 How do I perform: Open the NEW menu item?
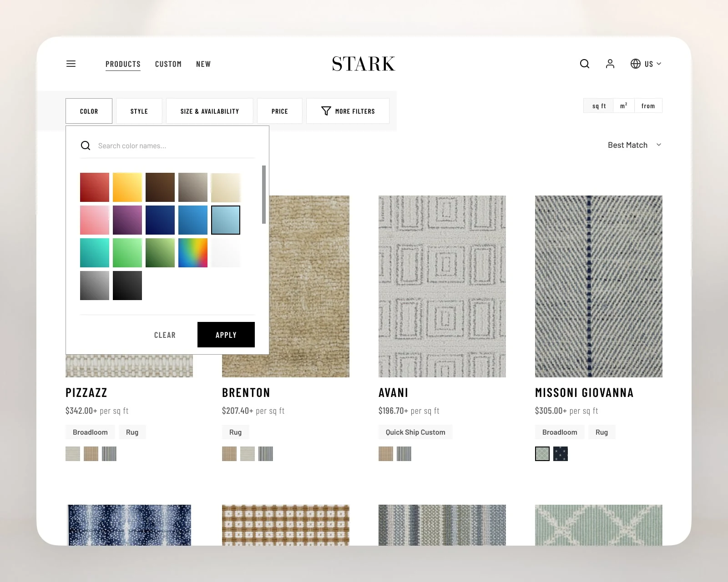[x=203, y=64]
